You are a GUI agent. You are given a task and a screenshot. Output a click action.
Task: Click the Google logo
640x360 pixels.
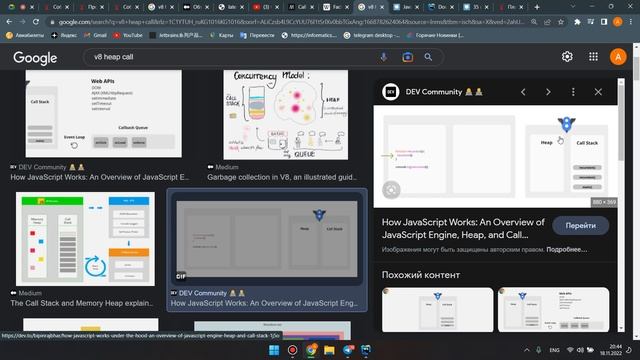click(35, 58)
